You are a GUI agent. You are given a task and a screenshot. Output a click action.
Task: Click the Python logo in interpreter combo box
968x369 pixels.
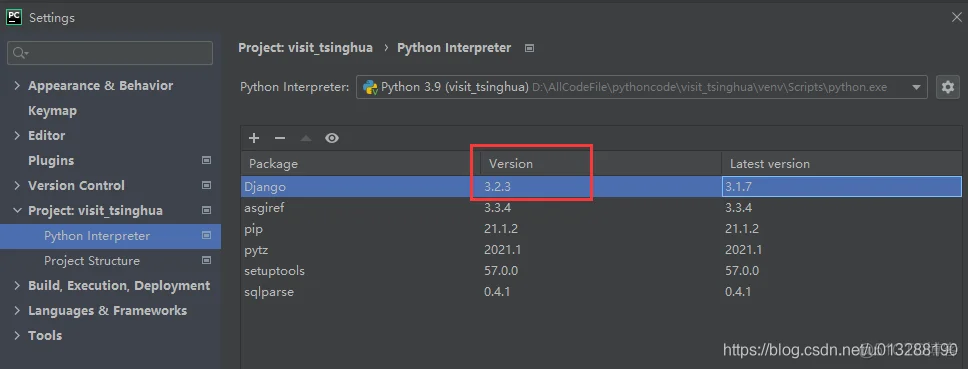point(370,87)
